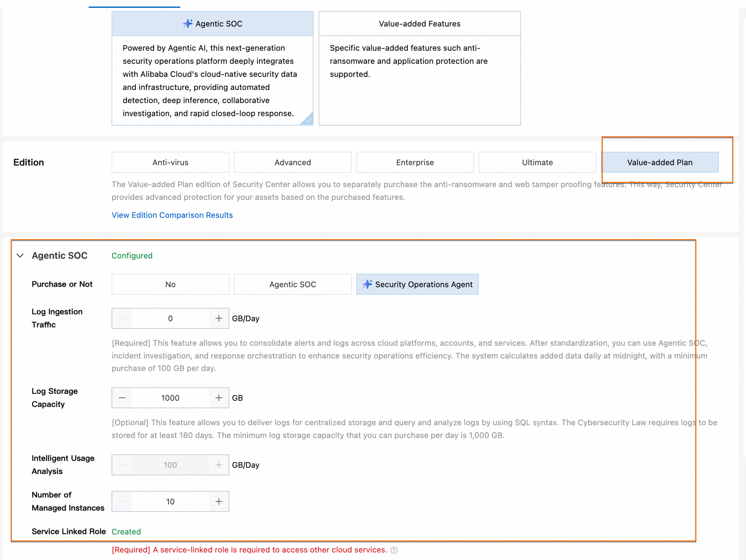Increase Log Storage Capacity with plus icon
The height and width of the screenshot is (560, 746).
tap(219, 398)
